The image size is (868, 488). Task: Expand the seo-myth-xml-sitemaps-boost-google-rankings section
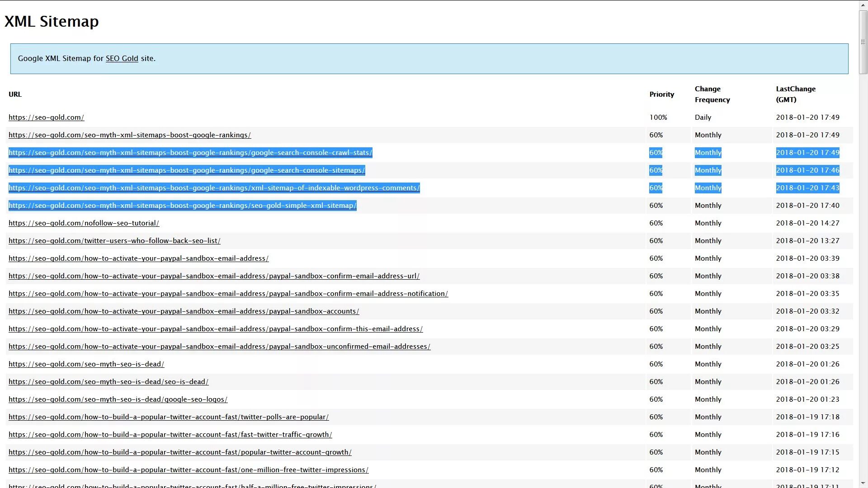pyautogui.click(x=130, y=134)
